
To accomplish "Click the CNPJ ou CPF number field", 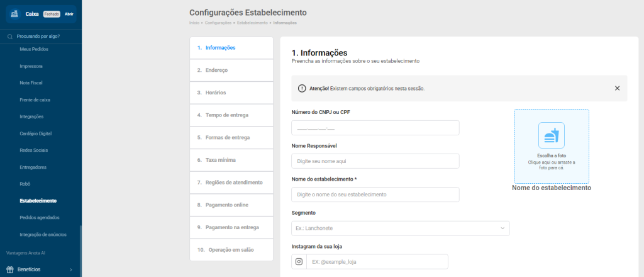I will point(375,128).
